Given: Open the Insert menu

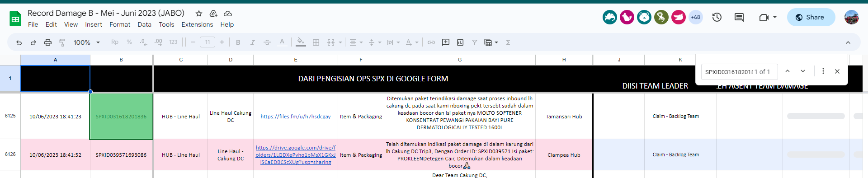Looking at the screenshot, I should tap(94, 24).
